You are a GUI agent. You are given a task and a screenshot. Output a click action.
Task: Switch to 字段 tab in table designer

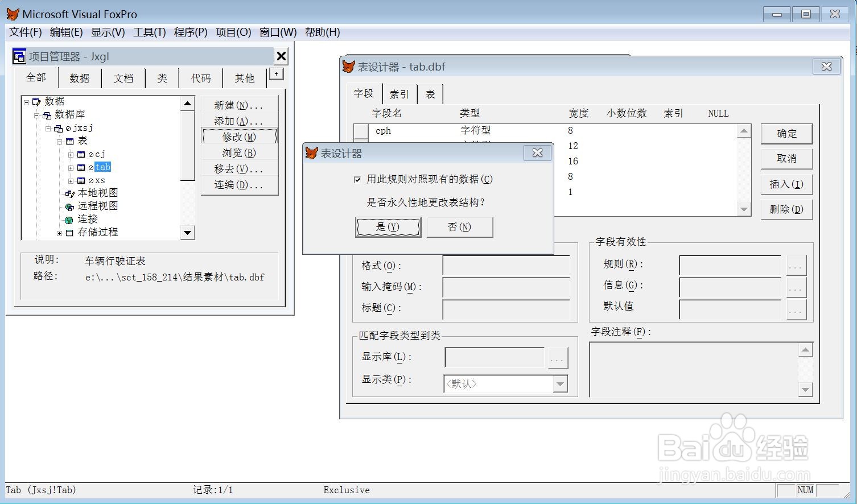click(364, 93)
